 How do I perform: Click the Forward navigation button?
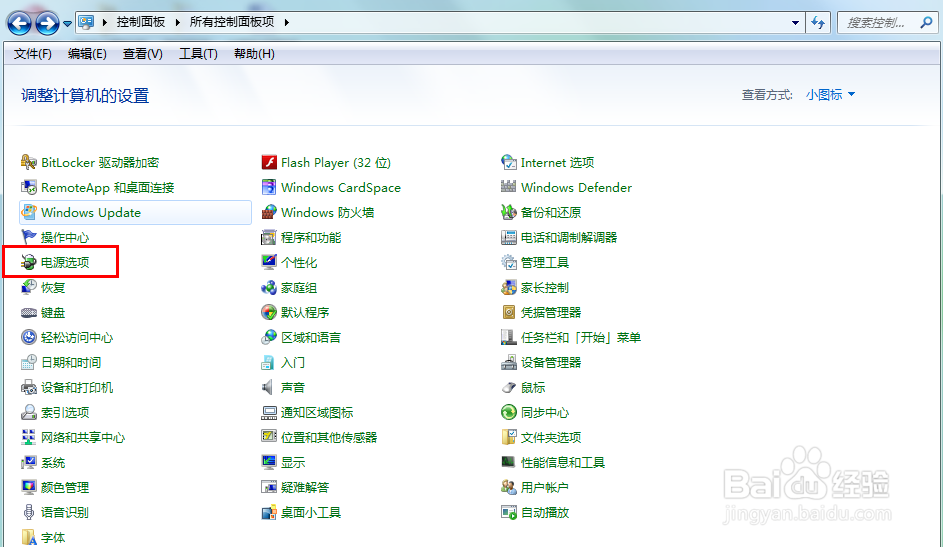click(48, 23)
